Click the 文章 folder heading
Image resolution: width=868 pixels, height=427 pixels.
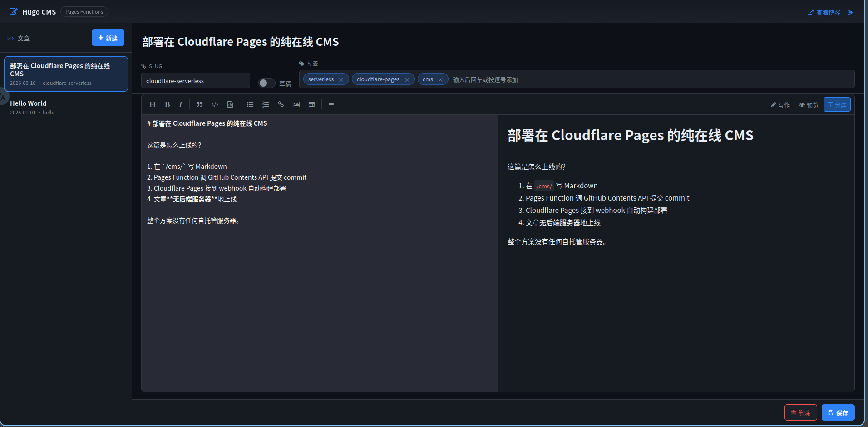tap(19, 38)
